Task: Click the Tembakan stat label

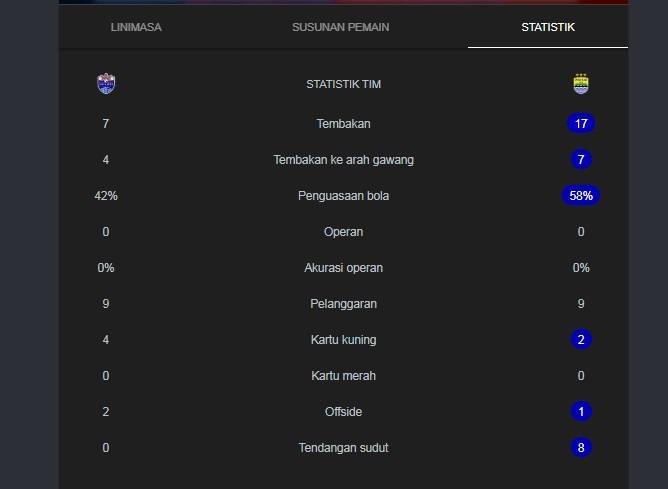Action: tap(343, 124)
